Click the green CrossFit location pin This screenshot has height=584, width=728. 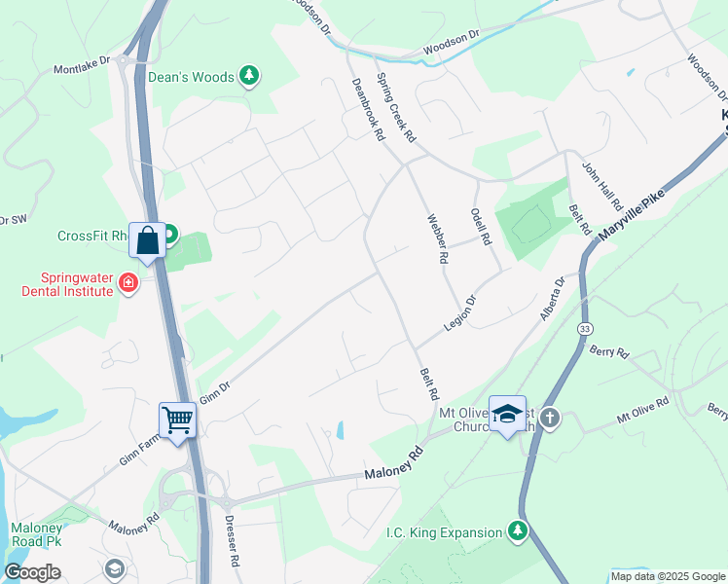tap(172, 235)
